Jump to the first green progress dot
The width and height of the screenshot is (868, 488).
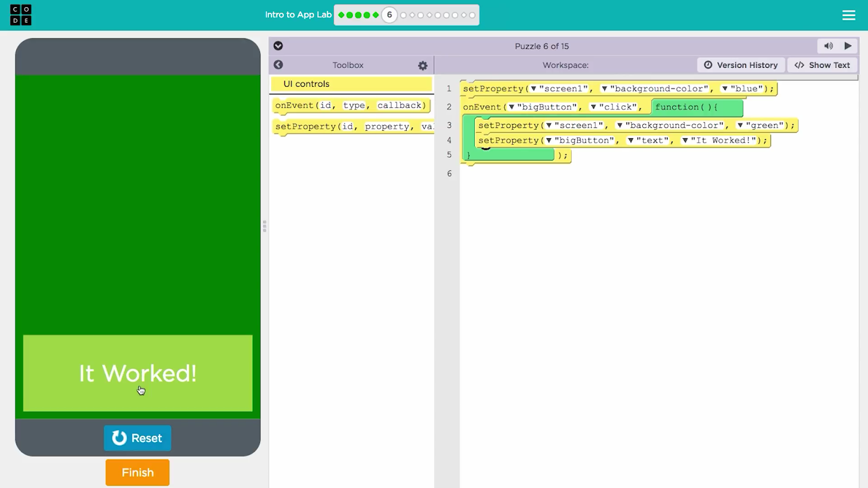[x=341, y=15]
